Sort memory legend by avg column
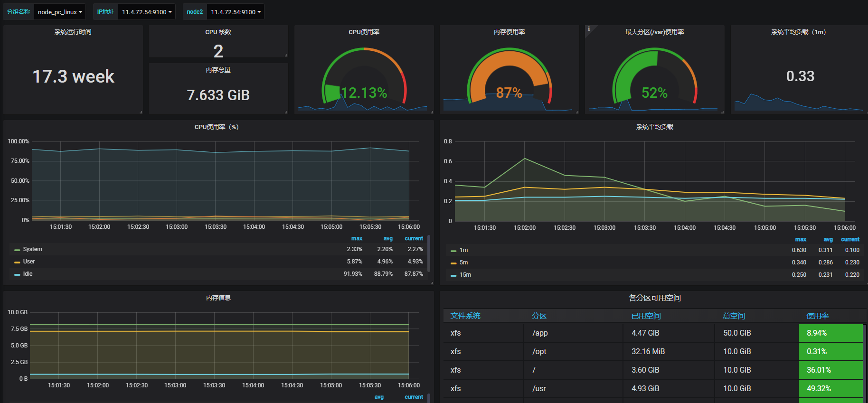The height and width of the screenshot is (403, 868). (x=379, y=397)
